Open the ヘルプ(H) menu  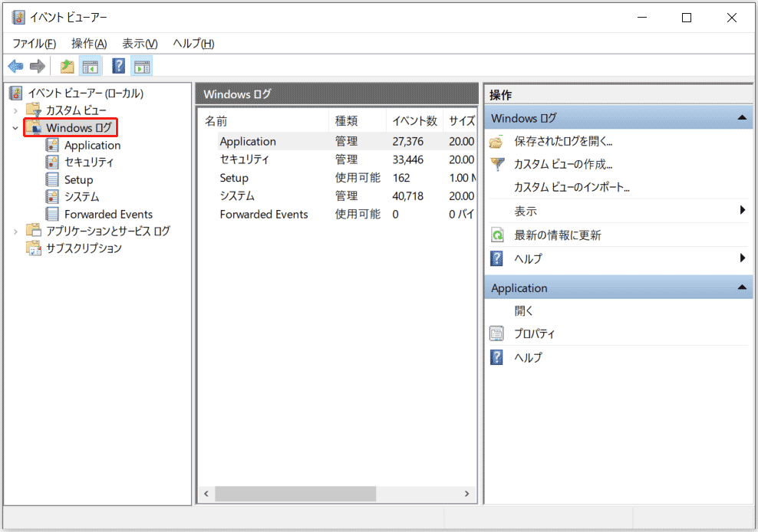click(x=193, y=44)
